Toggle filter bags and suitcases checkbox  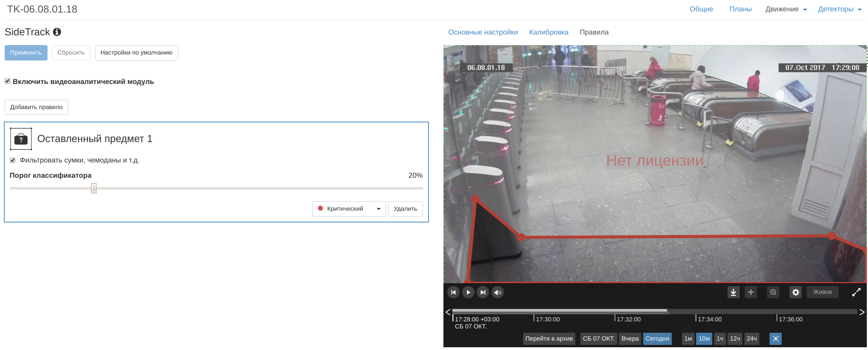(x=13, y=160)
